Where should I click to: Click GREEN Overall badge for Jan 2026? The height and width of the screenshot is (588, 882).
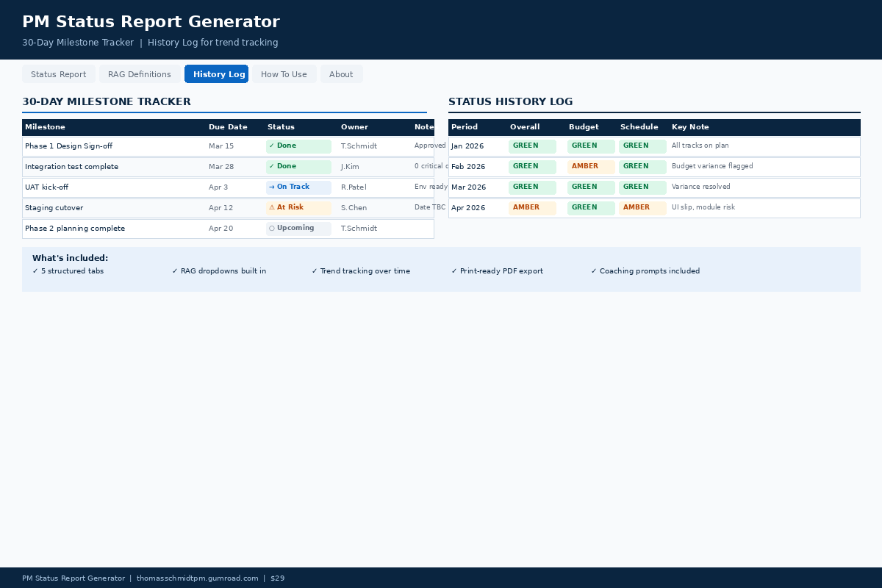pos(532,146)
